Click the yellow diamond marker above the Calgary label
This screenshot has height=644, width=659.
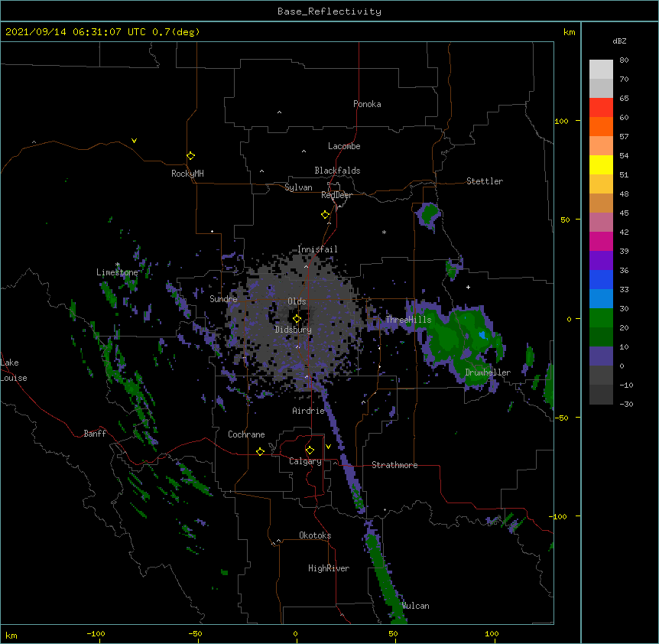(310, 450)
